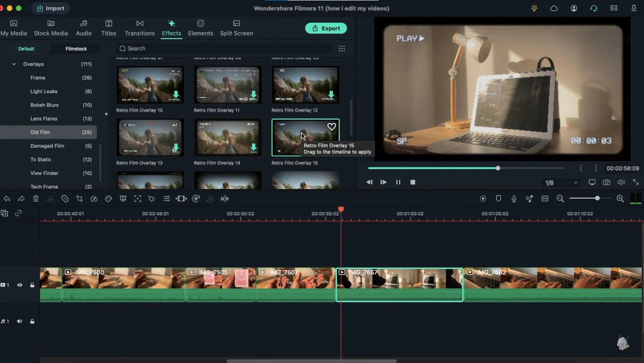Open the account profile icon
Screen dimensions: 644x363
coord(574,8)
